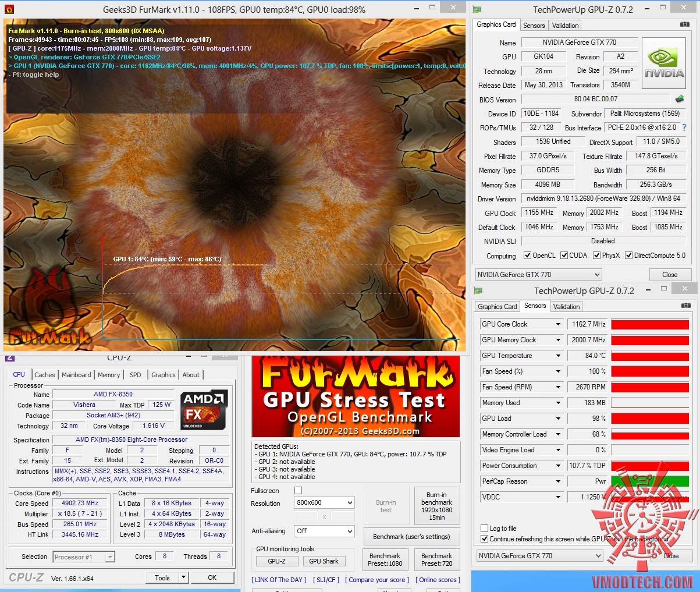The height and width of the screenshot is (592, 700).
Task: Click the camera screenshot icon in upper GPU-Z
Action: (685, 24)
